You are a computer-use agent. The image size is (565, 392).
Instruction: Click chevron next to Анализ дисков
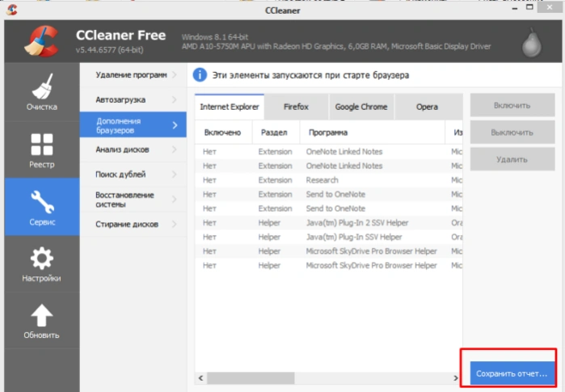click(175, 150)
